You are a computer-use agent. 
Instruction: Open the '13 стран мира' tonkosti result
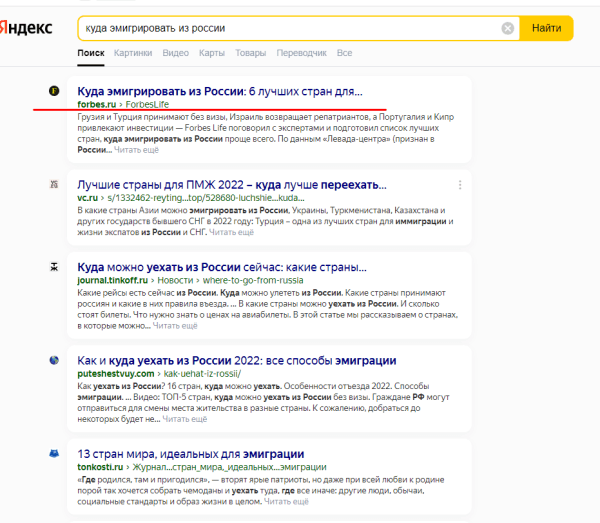(190, 454)
